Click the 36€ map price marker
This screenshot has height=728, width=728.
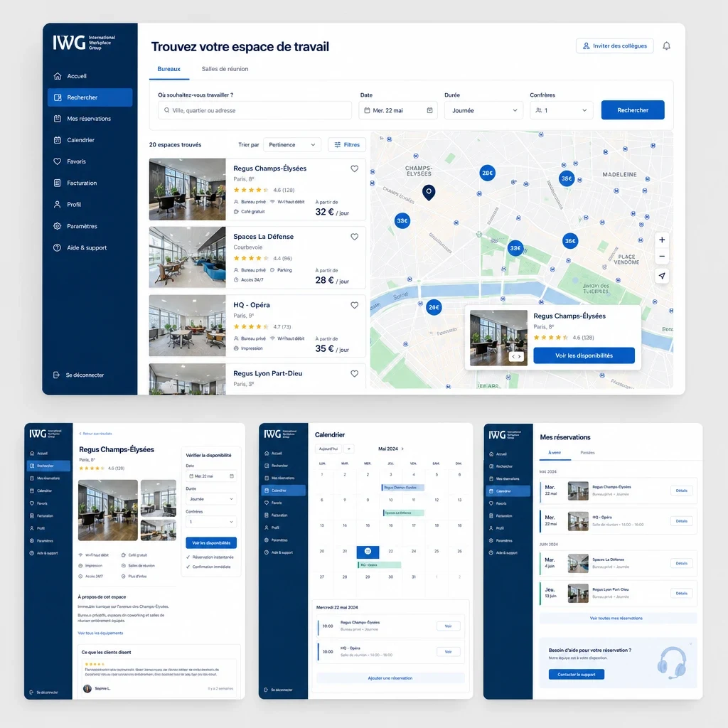[570, 241]
